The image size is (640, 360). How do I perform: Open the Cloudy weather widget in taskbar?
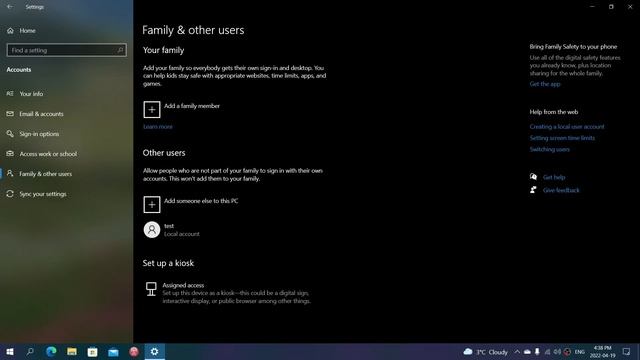[x=485, y=352]
